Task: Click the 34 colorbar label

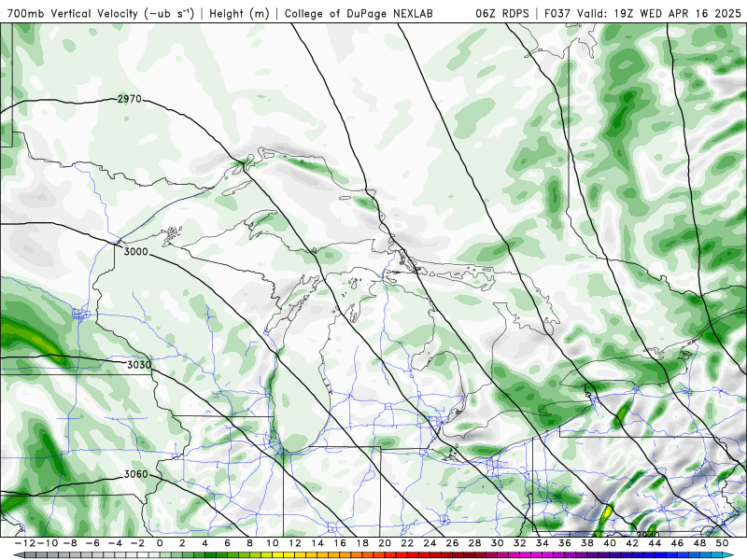Action: coord(543,543)
